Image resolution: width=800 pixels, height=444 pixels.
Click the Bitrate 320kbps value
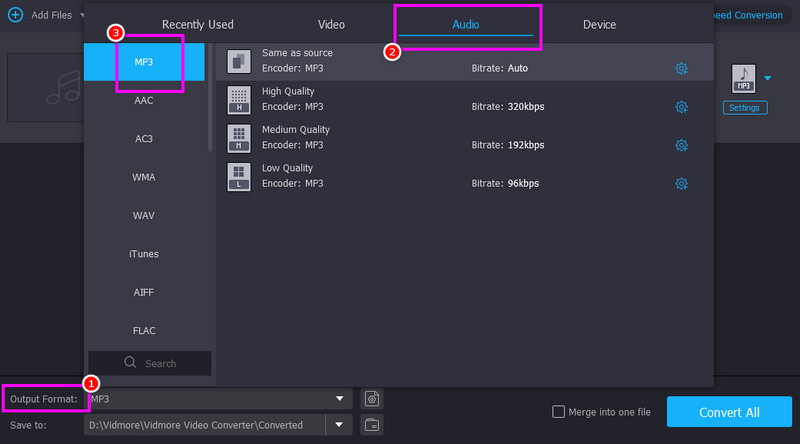click(x=526, y=107)
